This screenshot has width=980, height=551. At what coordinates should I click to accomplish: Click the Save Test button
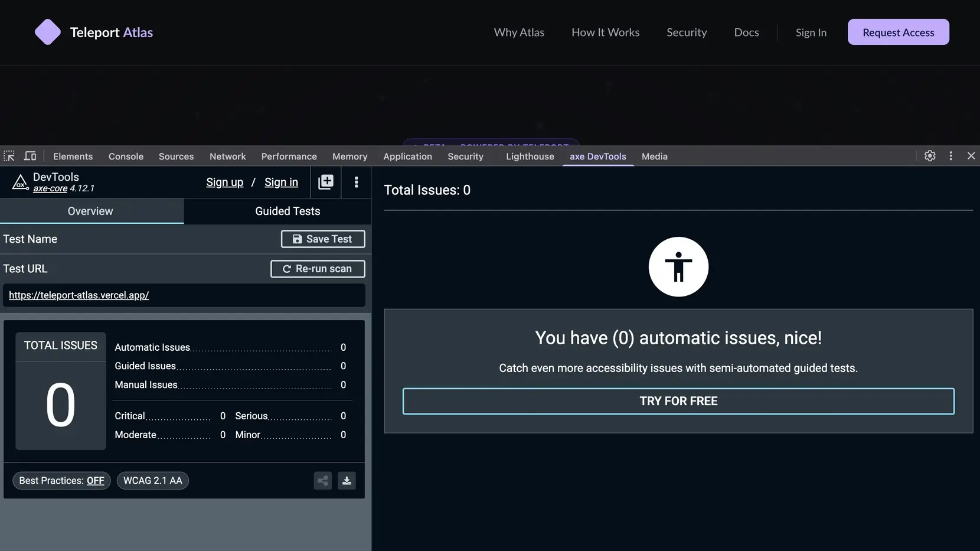coord(323,239)
